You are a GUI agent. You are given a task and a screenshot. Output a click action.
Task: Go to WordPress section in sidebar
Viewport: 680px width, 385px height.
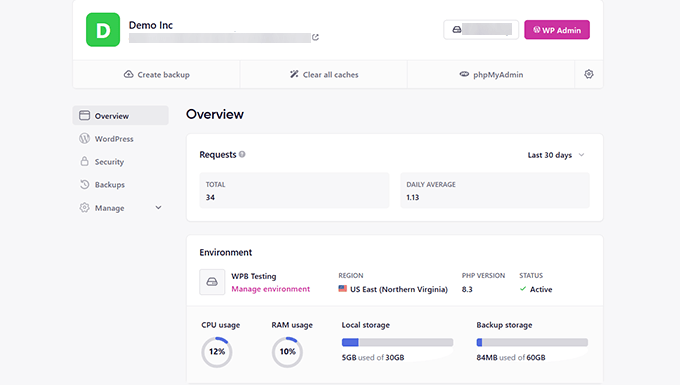click(x=121, y=139)
